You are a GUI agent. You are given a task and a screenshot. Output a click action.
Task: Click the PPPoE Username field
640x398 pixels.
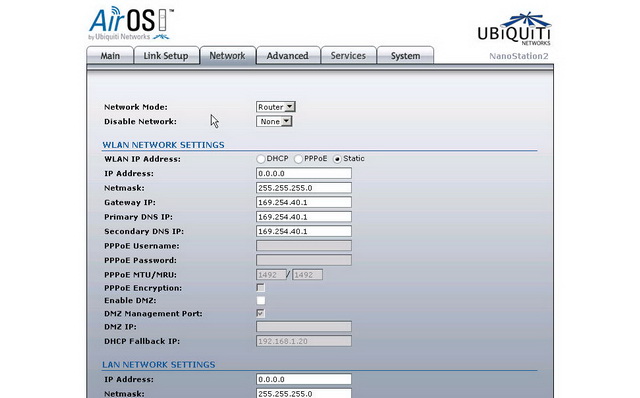click(x=304, y=246)
